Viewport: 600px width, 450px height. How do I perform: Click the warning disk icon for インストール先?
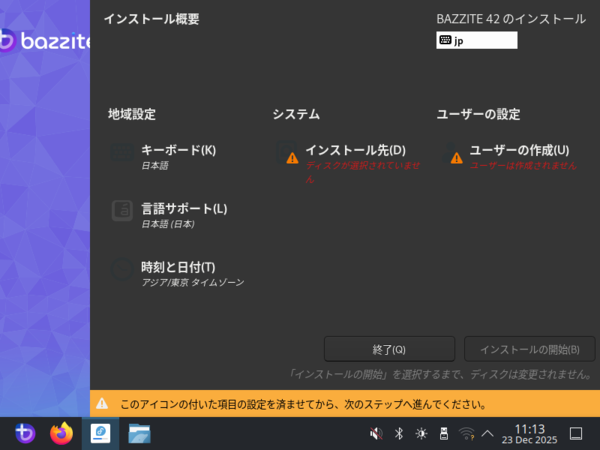coord(288,153)
